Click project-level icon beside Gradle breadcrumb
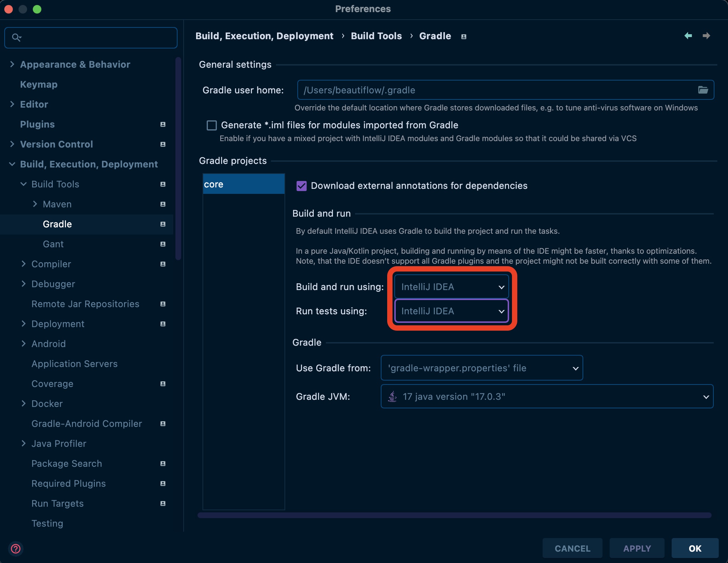728x563 pixels. tap(463, 37)
